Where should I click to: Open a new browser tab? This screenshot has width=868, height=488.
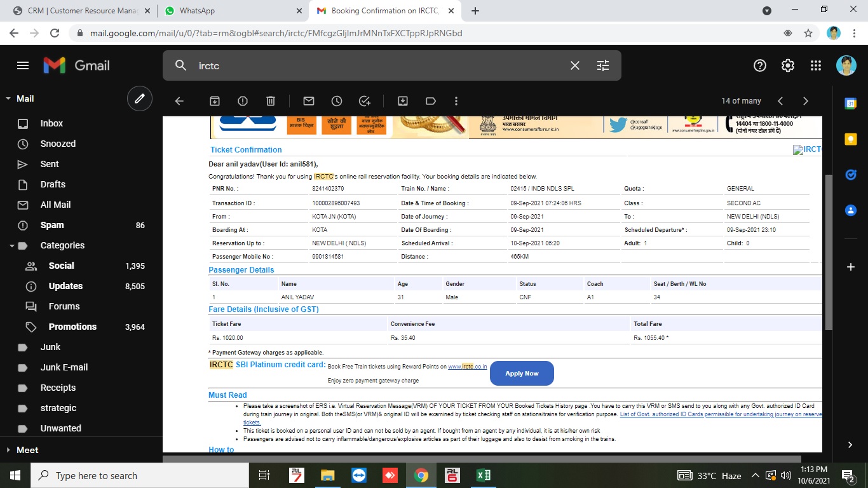pos(475,11)
